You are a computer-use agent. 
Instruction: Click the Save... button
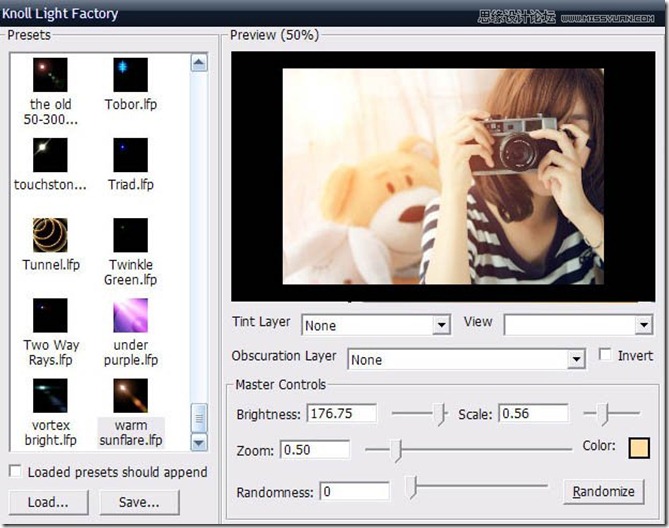pyautogui.click(x=139, y=502)
